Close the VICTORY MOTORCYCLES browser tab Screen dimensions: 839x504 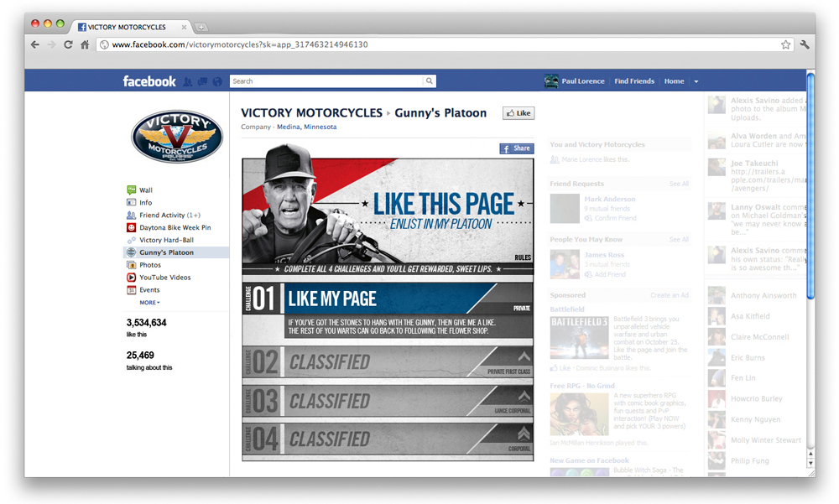(184, 27)
